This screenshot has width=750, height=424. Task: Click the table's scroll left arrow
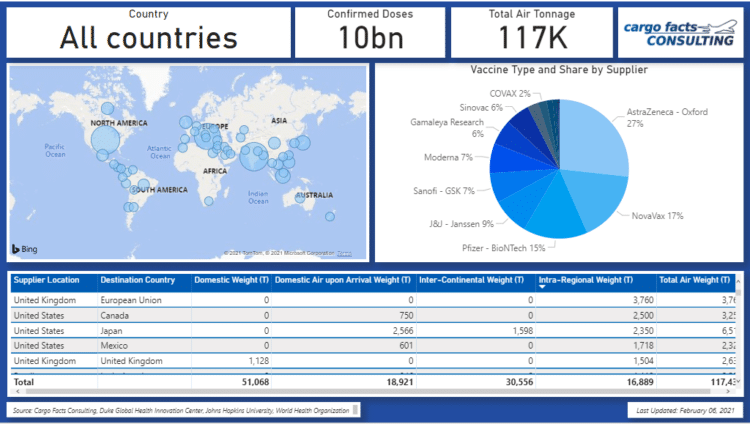18,391
